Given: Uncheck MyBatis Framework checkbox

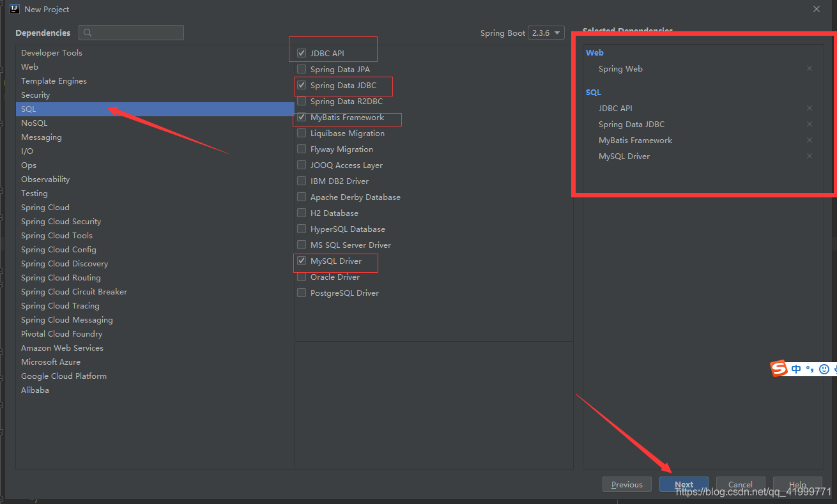Looking at the screenshot, I should 302,117.
